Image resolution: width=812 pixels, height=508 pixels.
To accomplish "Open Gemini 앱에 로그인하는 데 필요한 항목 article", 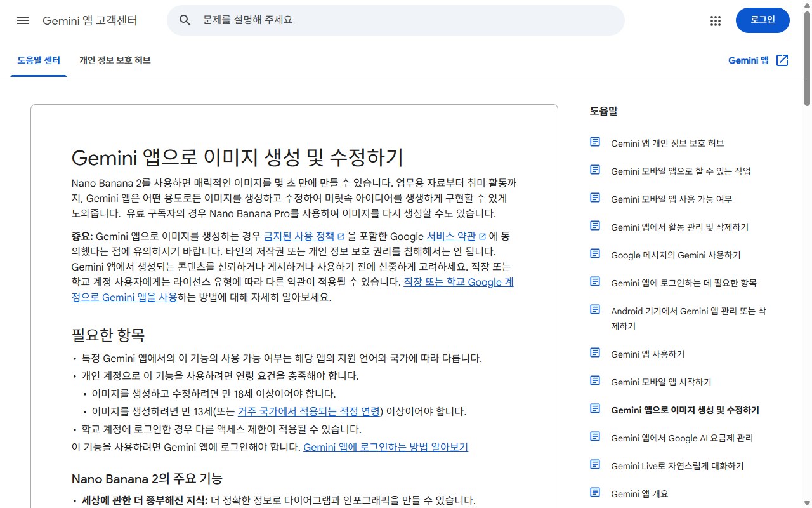I will tap(684, 283).
